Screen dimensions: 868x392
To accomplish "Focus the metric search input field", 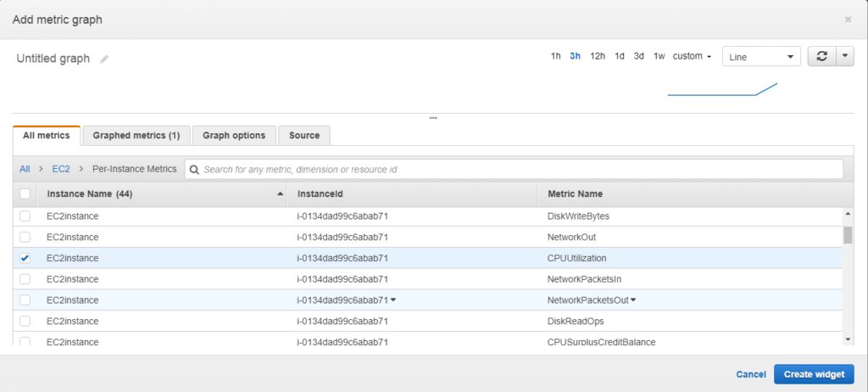I will (514, 169).
